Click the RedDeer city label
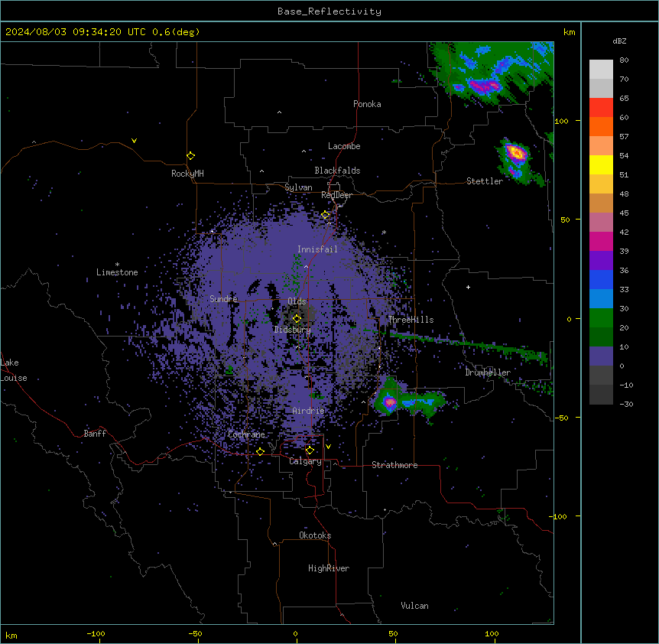Screen dimensions: 659x644 [x=336, y=195]
